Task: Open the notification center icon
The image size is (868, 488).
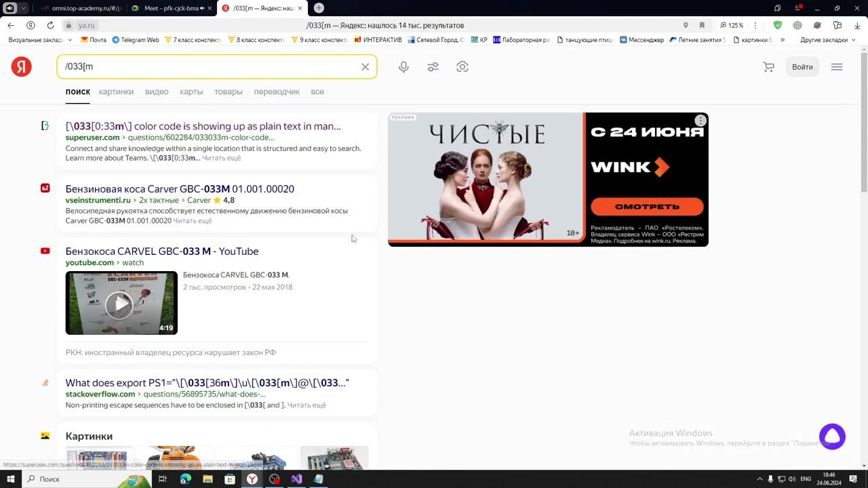Action: point(852,479)
